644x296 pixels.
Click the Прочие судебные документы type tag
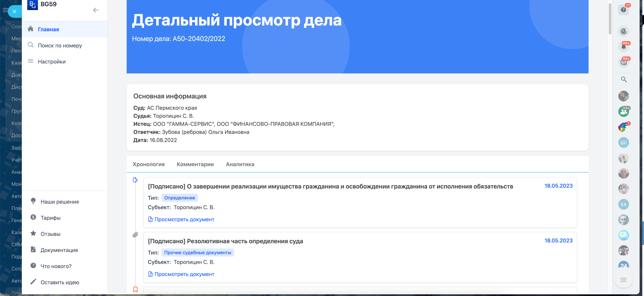point(198,253)
